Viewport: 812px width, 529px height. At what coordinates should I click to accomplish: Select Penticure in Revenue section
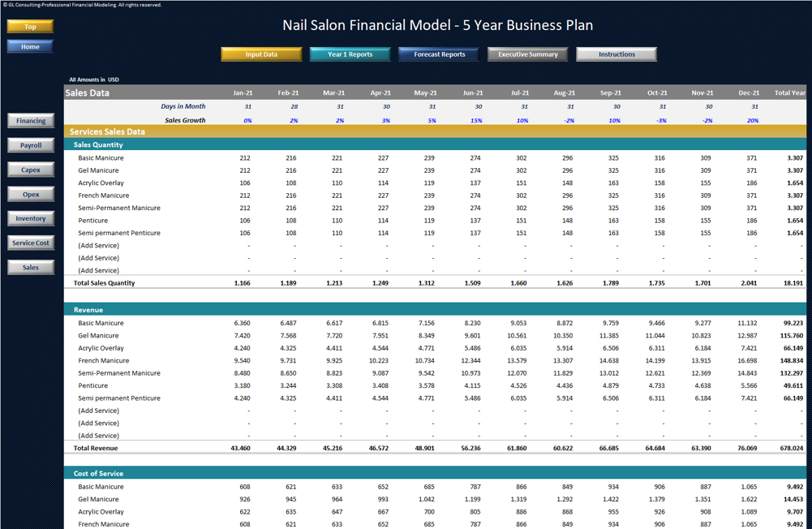click(x=93, y=385)
